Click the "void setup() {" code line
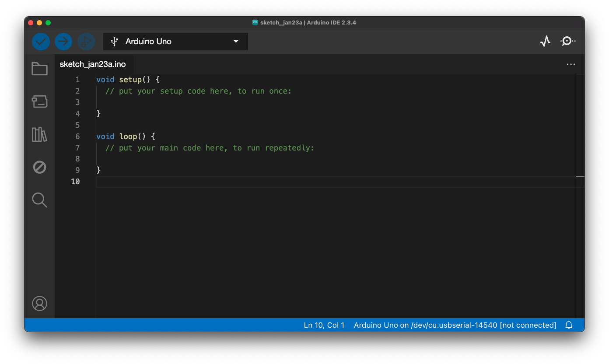This screenshot has width=609, height=364. click(128, 80)
